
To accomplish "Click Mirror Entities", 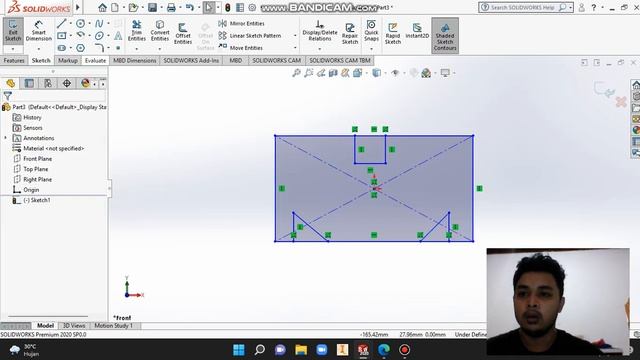I will (242, 24).
